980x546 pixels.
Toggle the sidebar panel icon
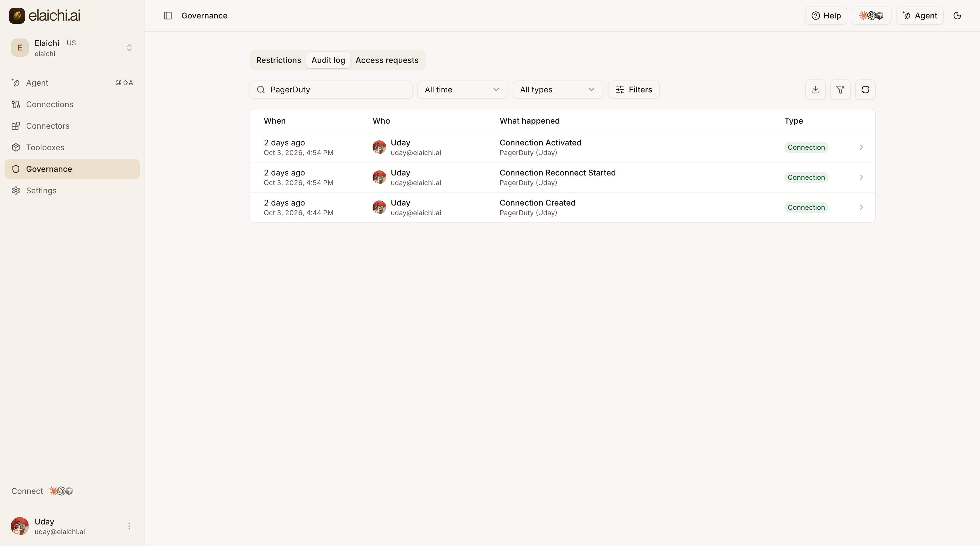click(x=168, y=16)
